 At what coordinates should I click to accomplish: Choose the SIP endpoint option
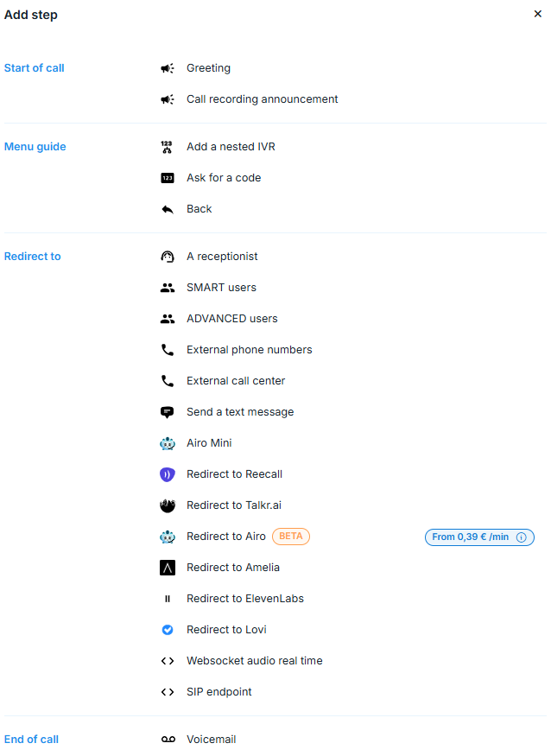[x=218, y=692]
